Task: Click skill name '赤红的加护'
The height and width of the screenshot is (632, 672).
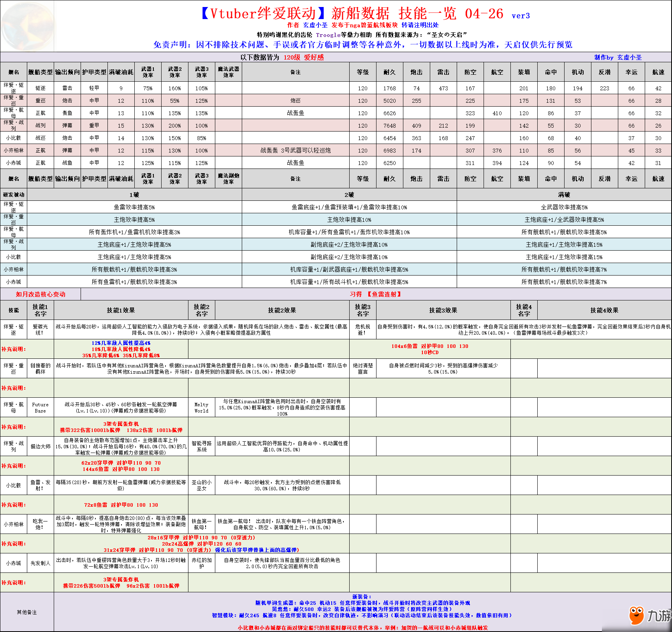Action: pyautogui.click(x=201, y=563)
